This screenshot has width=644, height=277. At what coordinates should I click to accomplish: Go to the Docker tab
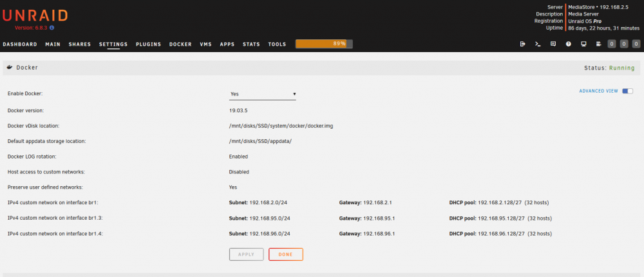point(180,44)
